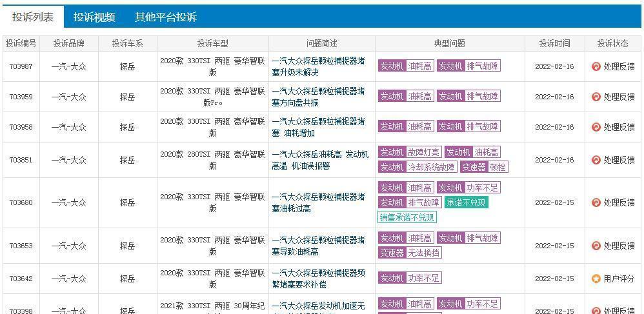Click complaint number 703653
The height and width of the screenshot is (314, 644).
(x=21, y=246)
